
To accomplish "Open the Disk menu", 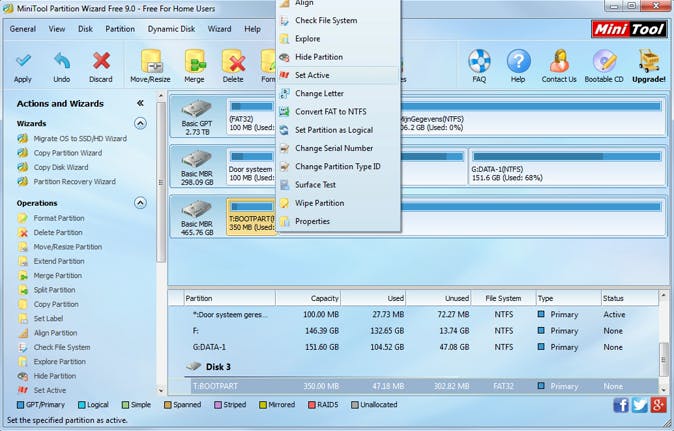I will pyautogui.click(x=85, y=29).
